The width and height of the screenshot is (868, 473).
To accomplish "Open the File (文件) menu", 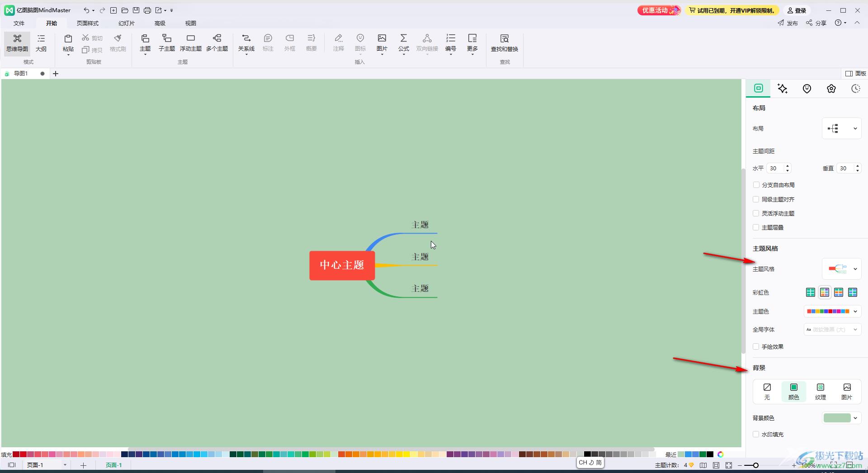I will pos(19,23).
